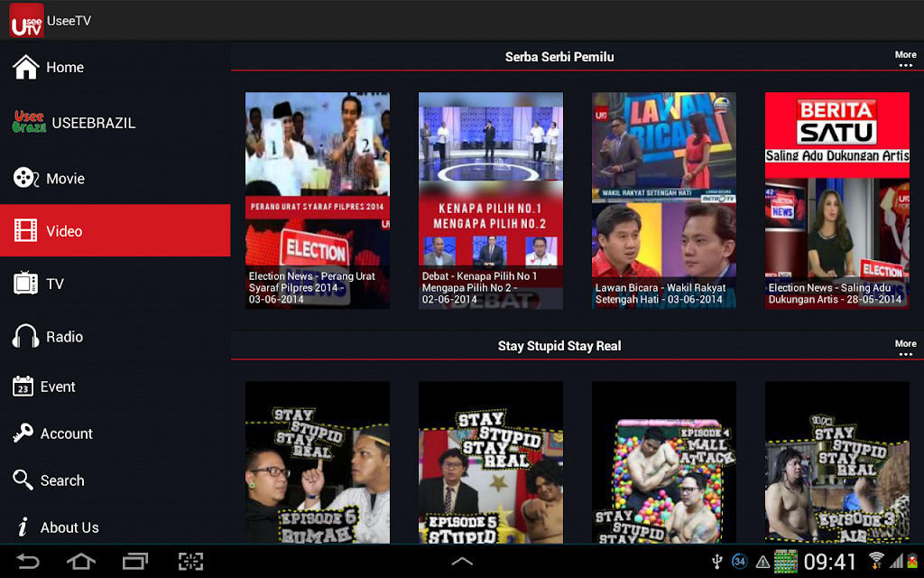This screenshot has height=578, width=924.
Task: Tap the Wi-Fi signal icon
Action: (x=876, y=560)
